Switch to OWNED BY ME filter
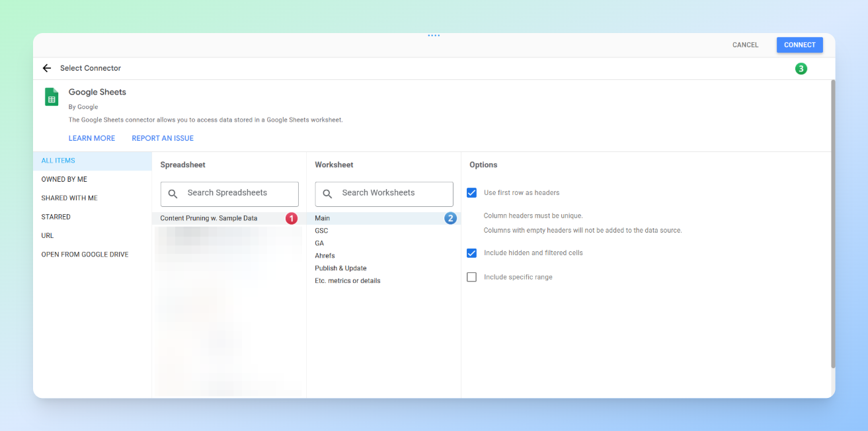The width and height of the screenshot is (868, 431). pos(64,179)
